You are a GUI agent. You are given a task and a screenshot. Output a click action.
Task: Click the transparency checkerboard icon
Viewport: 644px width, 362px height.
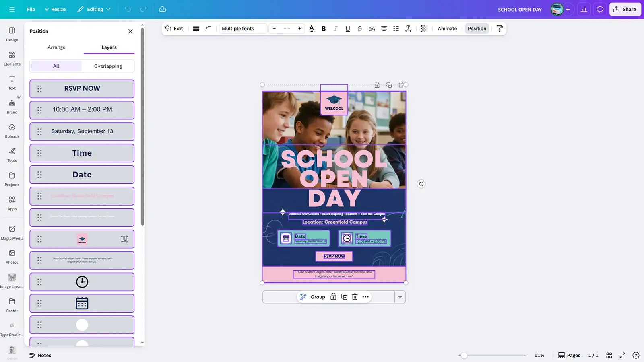pos(424,29)
